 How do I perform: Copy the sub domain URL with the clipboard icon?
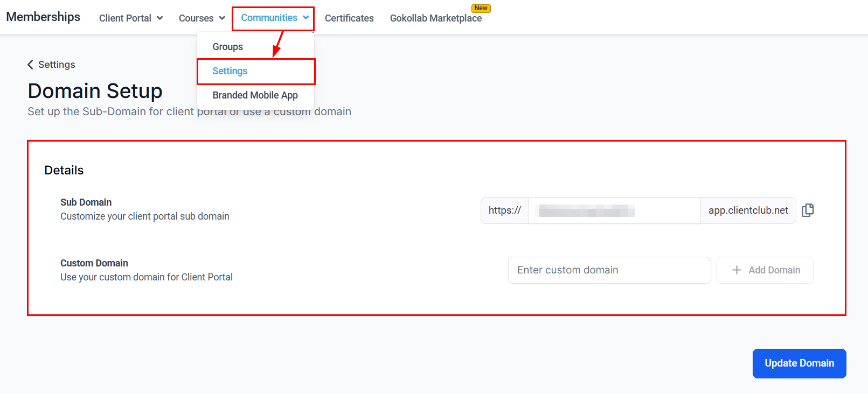808,210
